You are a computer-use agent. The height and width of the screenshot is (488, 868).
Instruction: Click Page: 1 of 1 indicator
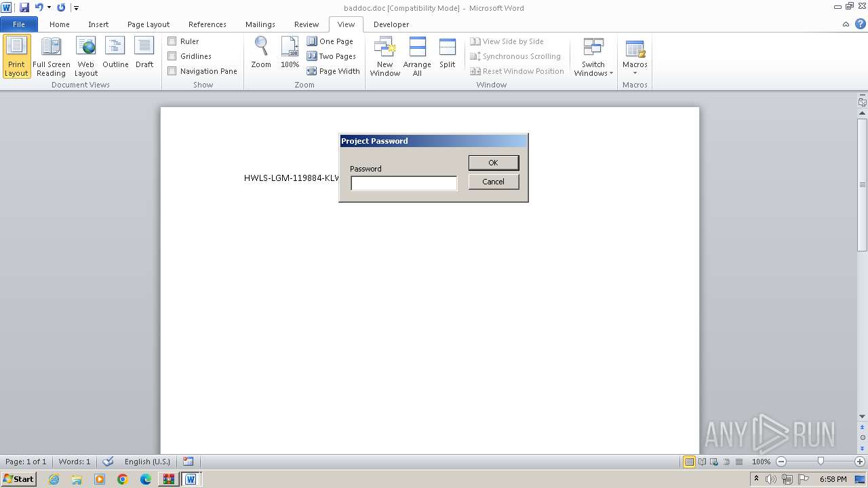(x=26, y=462)
